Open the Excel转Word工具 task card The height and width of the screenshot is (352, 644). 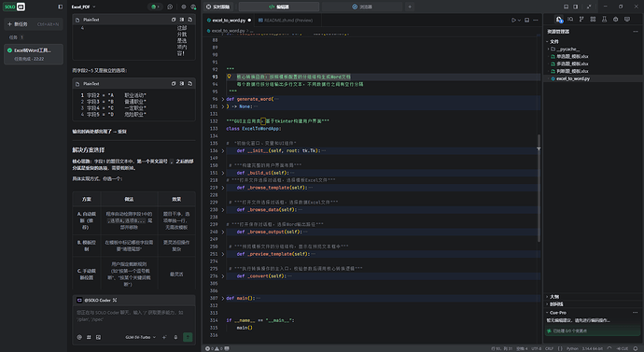[34, 54]
